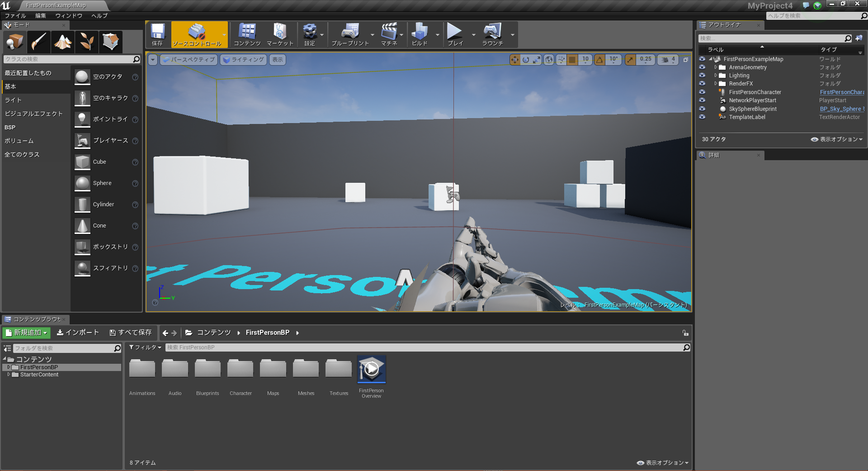Viewport: 868px width, 471px height.
Task: Expand the StarterContent folder tree node
Action: coord(9,375)
